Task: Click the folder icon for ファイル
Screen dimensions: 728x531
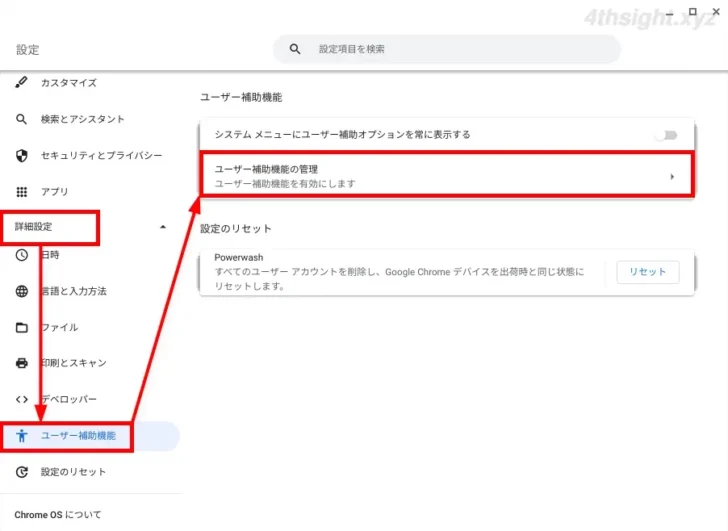Action: [21, 327]
